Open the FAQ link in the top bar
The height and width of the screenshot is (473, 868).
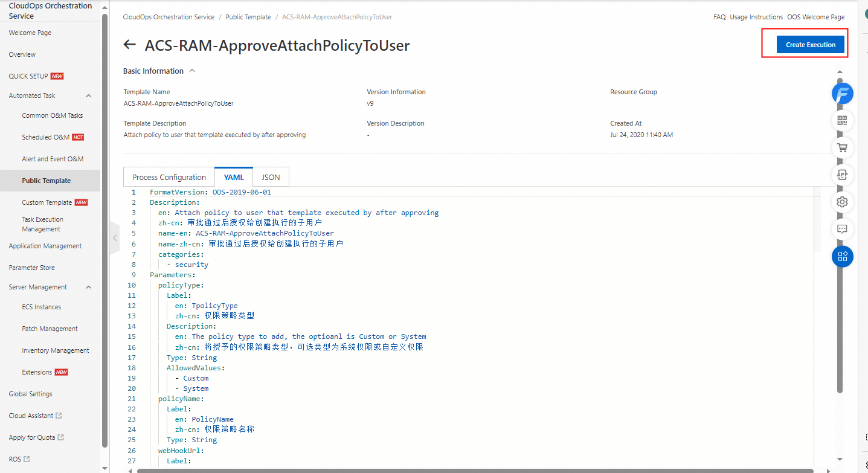pyautogui.click(x=719, y=17)
